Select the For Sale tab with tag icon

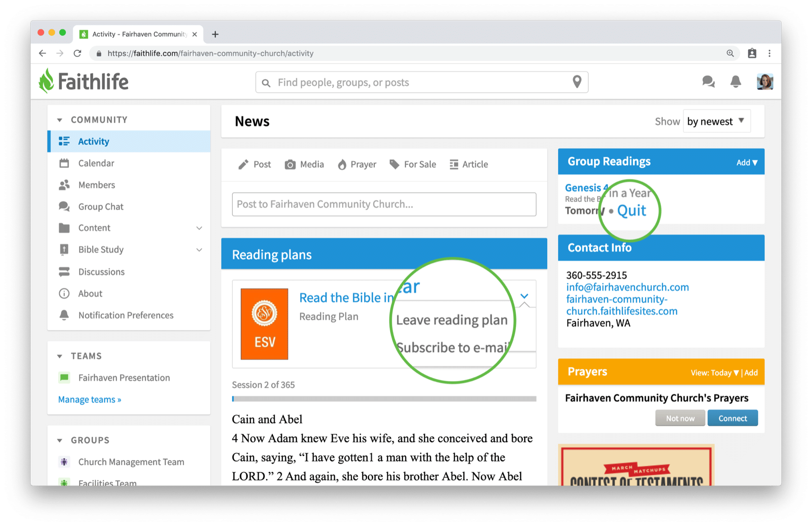click(x=413, y=164)
